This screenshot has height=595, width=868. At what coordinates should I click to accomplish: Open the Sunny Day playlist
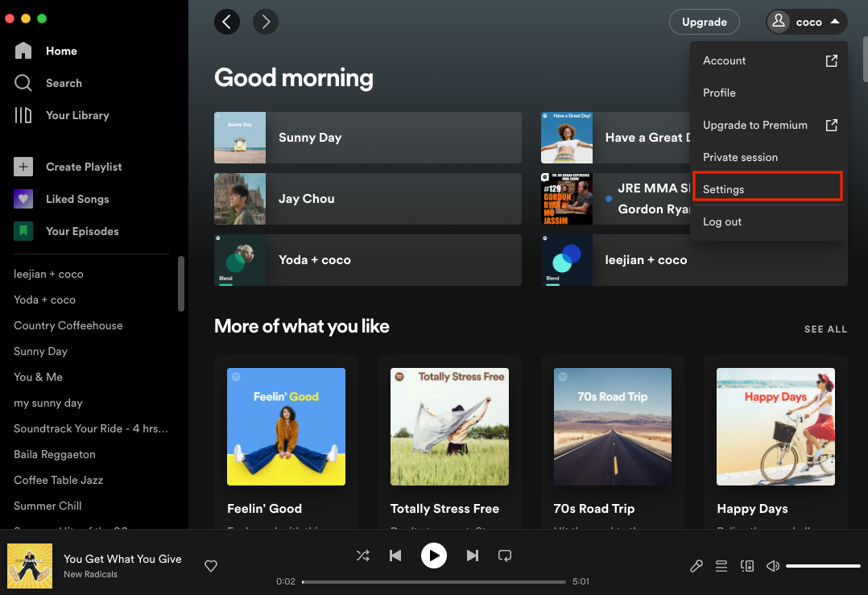[367, 138]
